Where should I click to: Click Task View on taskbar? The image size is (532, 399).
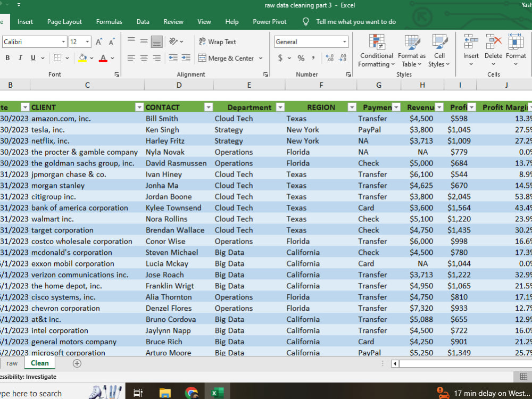(138, 393)
